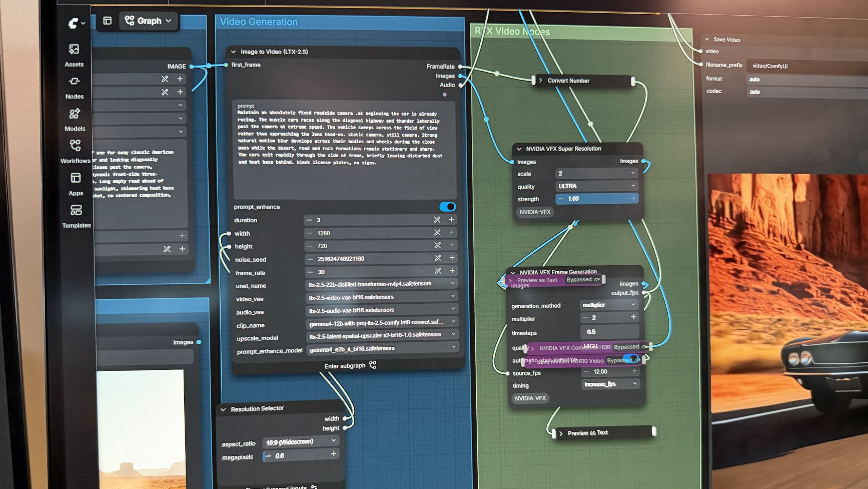This screenshot has width=868, height=489.
Task: Click the link icon on duration row
Action: pos(437,220)
